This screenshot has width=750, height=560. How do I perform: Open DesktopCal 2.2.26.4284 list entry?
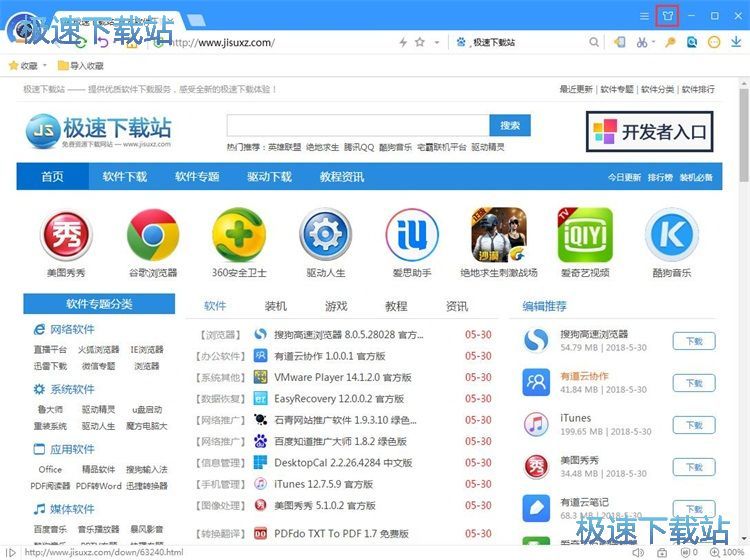[343, 462]
